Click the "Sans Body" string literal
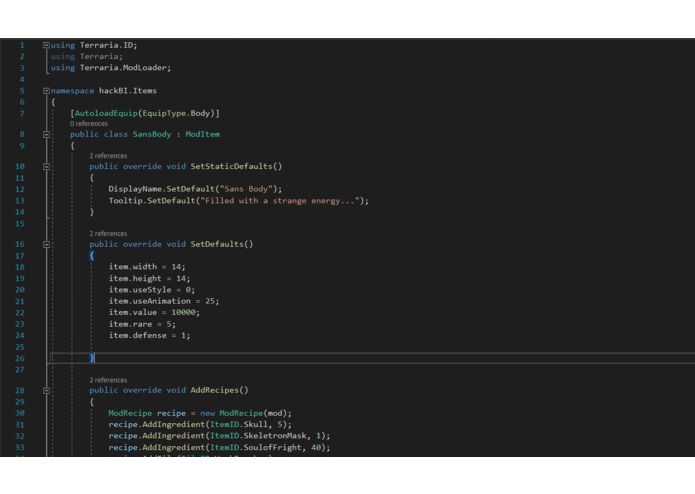Screen dimensions: 695x494 pyautogui.click(x=246, y=189)
